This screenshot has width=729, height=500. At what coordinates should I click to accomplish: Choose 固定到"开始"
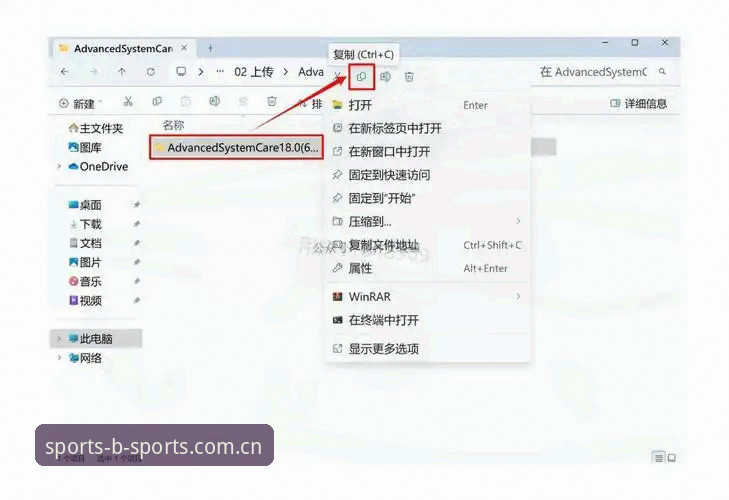tap(428, 198)
